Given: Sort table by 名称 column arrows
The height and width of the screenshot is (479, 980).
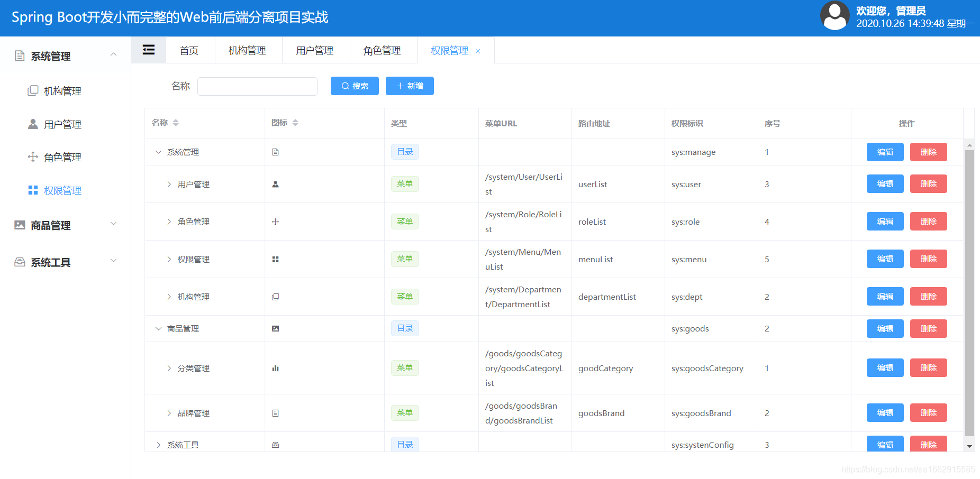Looking at the screenshot, I should point(176,123).
